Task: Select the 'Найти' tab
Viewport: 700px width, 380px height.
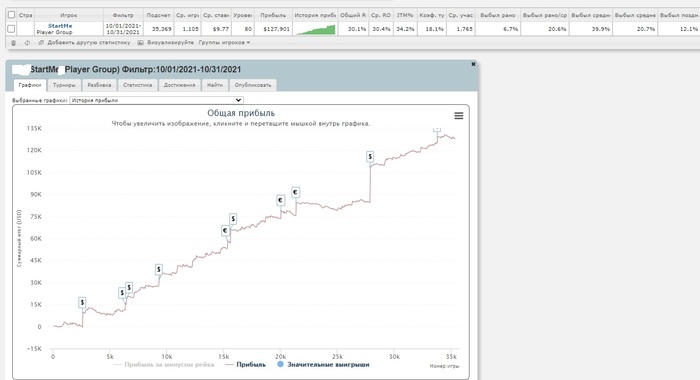Action: coord(215,85)
